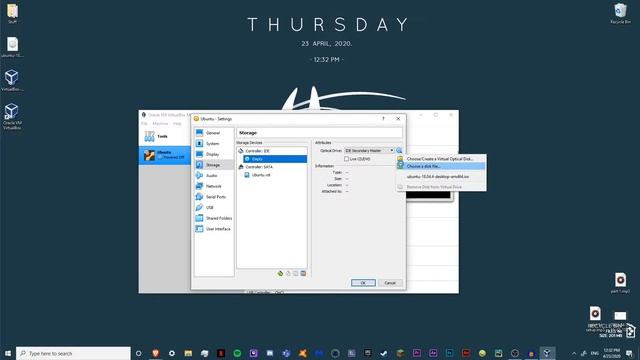Click the File Explorer taskbar icon
640x360 pixels.
click(x=188, y=353)
